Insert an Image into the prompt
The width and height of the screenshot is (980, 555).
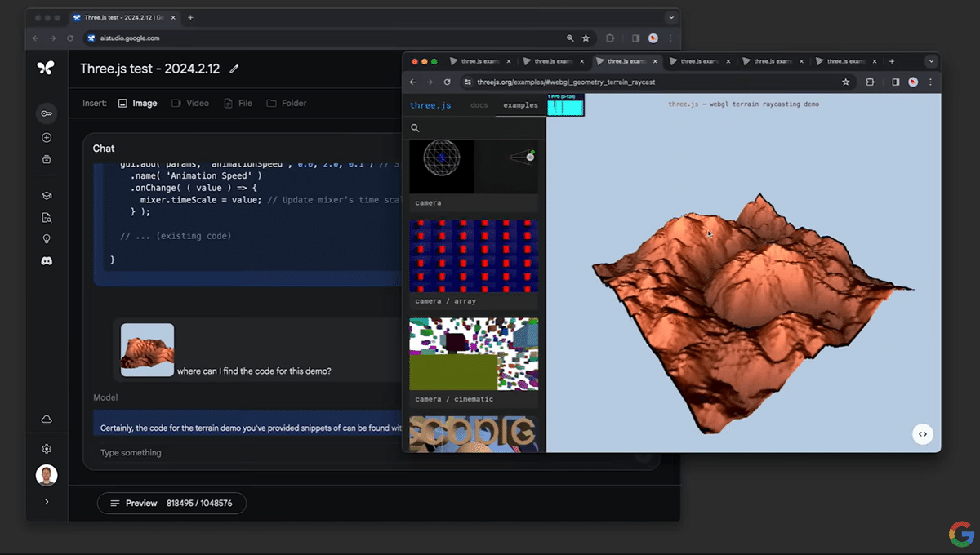point(137,104)
